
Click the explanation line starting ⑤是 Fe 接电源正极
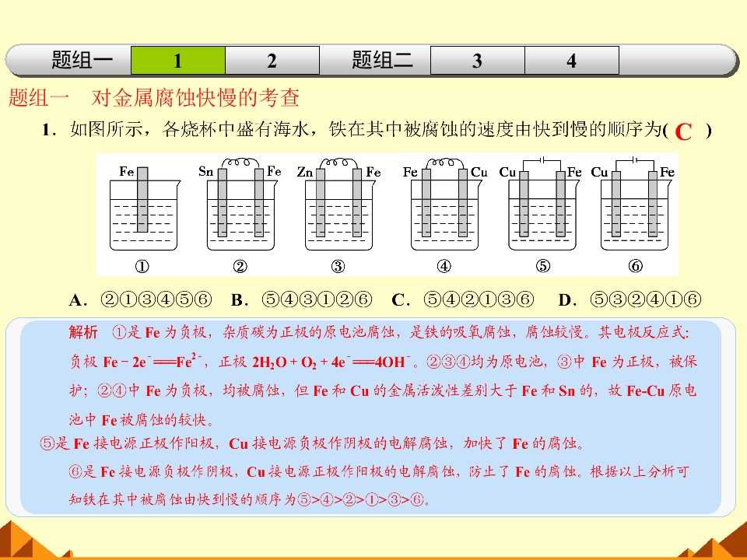click(x=312, y=443)
